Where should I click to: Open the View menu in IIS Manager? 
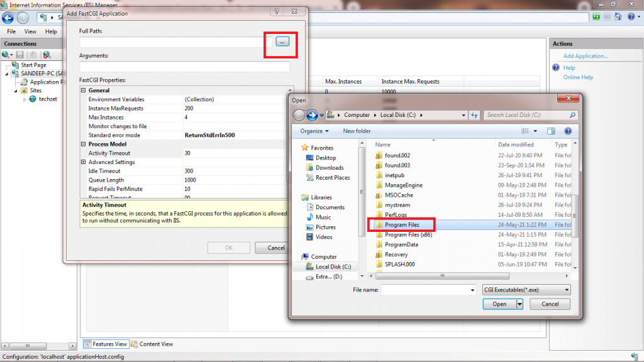pos(30,31)
